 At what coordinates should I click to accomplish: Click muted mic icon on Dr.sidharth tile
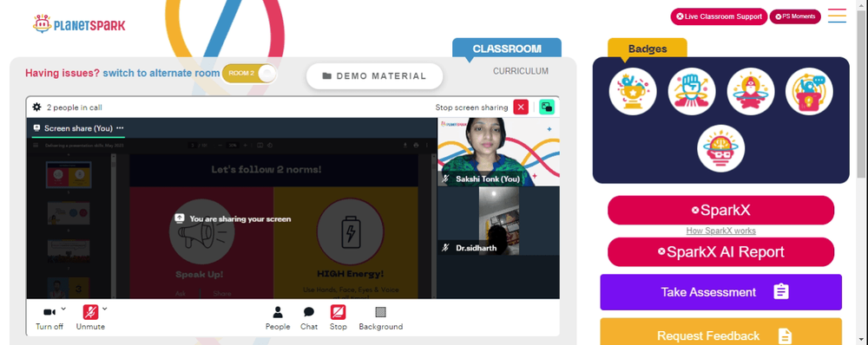pyautogui.click(x=445, y=248)
